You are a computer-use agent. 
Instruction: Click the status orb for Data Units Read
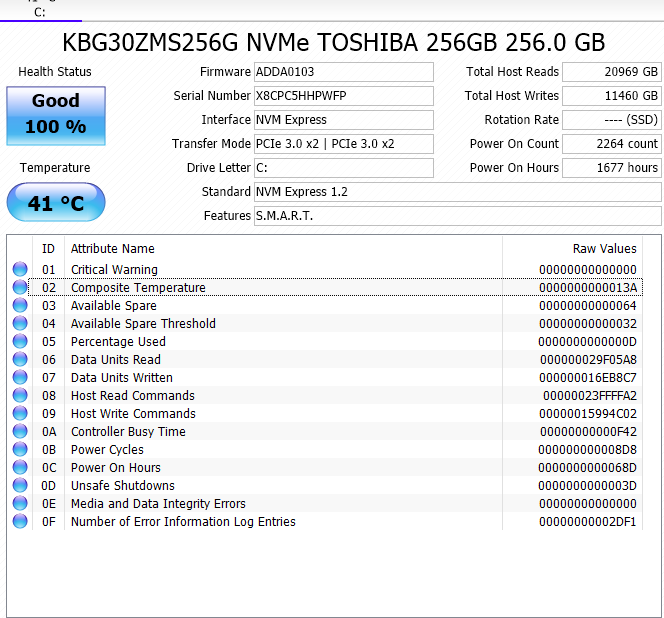[20, 359]
